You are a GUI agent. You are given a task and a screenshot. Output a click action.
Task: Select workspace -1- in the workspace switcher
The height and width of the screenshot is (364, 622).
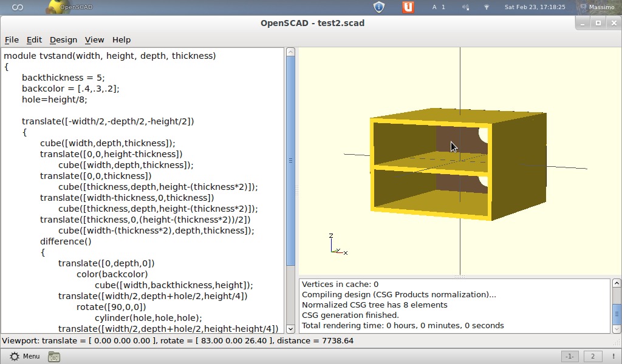point(570,357)
